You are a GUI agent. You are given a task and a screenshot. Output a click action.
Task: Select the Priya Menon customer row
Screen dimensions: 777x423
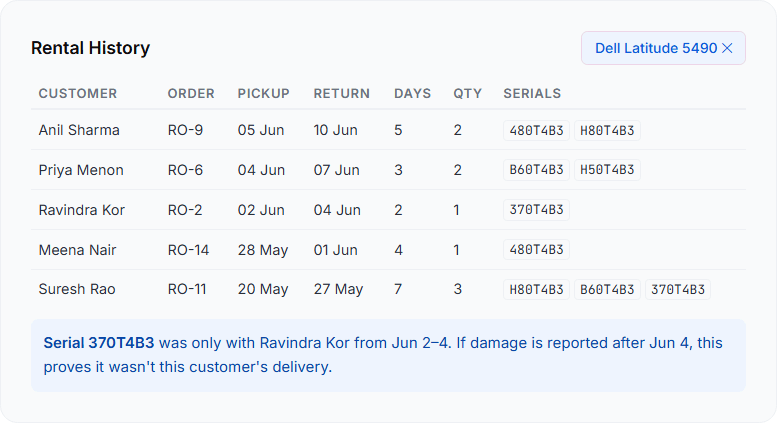(x=388, y=170)
